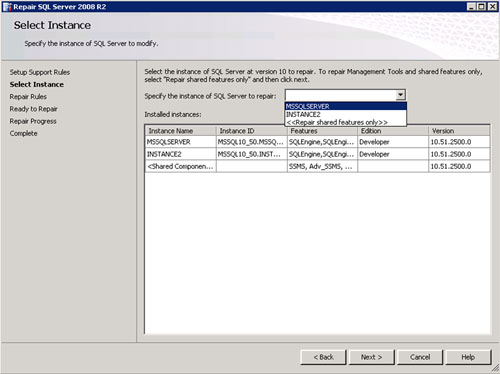Click the Instance ID column header
The width and height of the screenshot is (500, 374).
(x=252, y=131)
